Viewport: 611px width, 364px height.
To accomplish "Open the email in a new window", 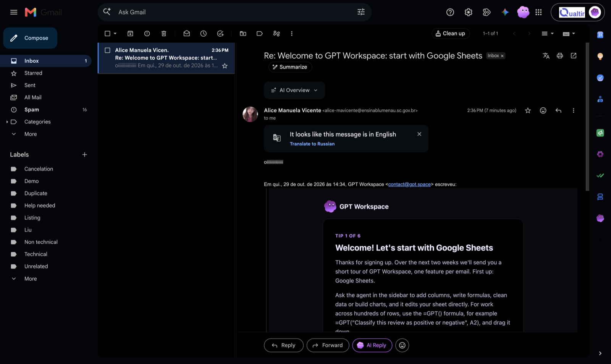I will click(574, 56).
